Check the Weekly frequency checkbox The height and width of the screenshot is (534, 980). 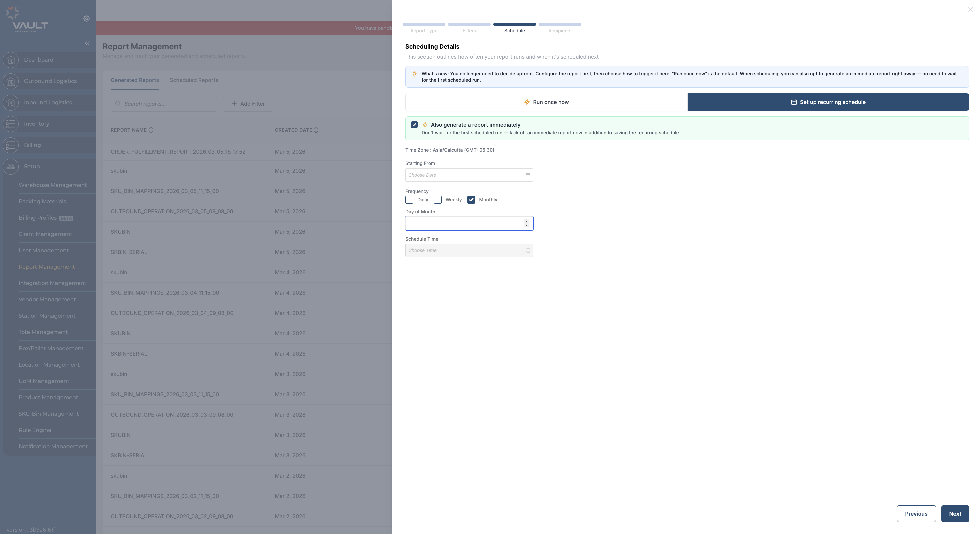click(x=437, y=200)
